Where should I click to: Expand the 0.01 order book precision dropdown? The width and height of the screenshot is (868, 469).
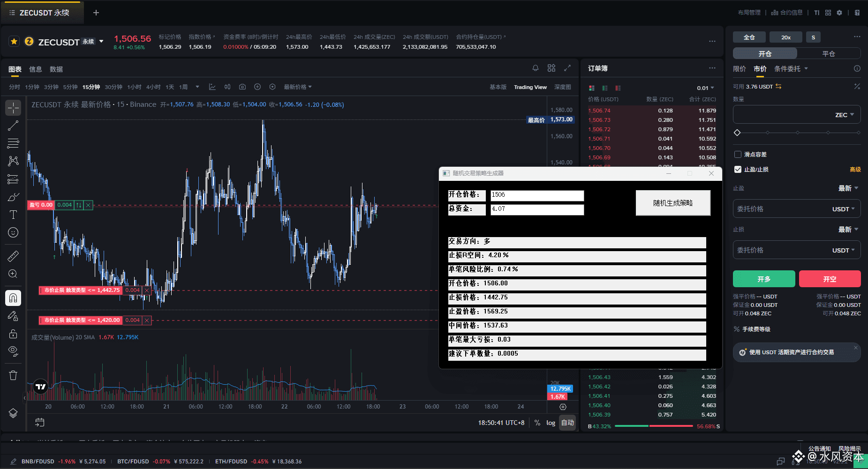pyautogui.click(x=705, y=88)
